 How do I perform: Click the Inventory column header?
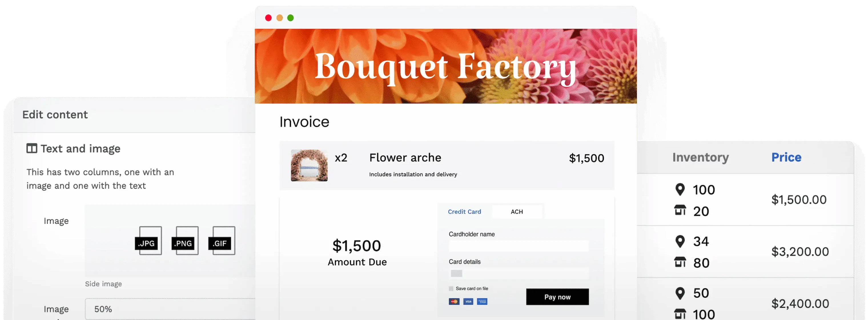coord(700,157)
